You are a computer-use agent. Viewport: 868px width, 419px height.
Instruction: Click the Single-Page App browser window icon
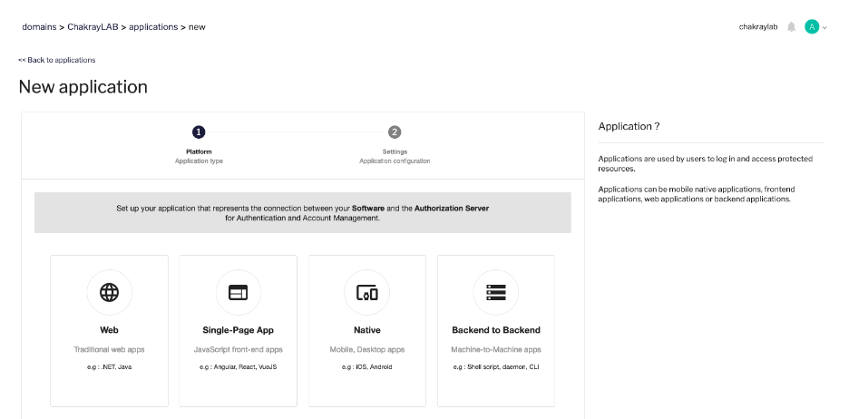point(238,292)
